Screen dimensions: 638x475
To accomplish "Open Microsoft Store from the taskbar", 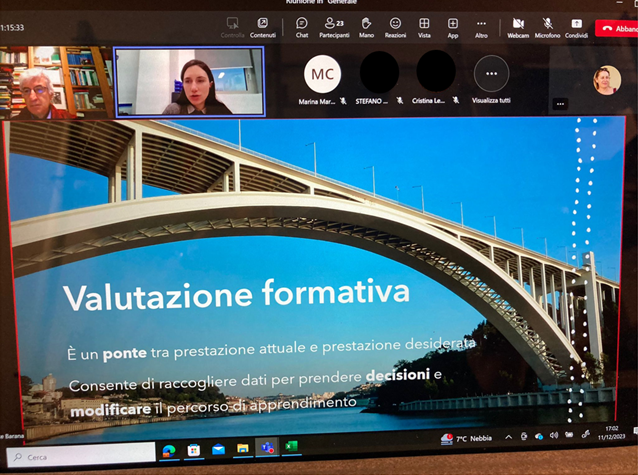I will [194, 450].
